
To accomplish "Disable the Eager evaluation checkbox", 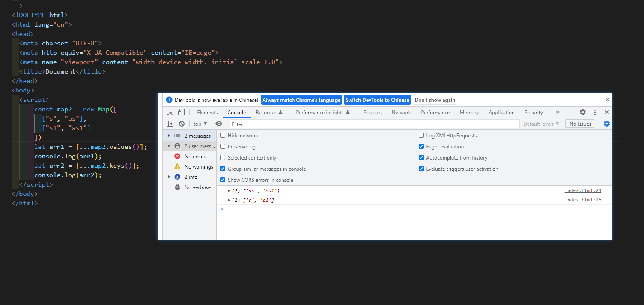I will 421,147.
